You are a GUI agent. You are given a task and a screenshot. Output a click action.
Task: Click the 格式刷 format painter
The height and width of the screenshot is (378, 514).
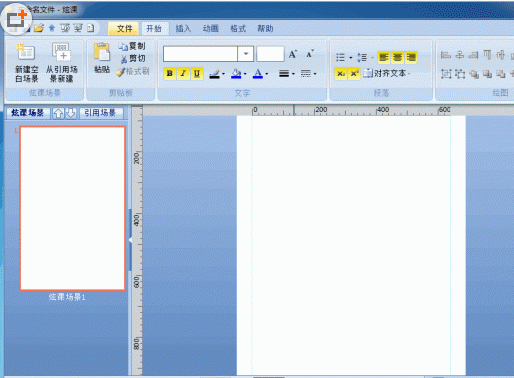(x=133, y=71)
